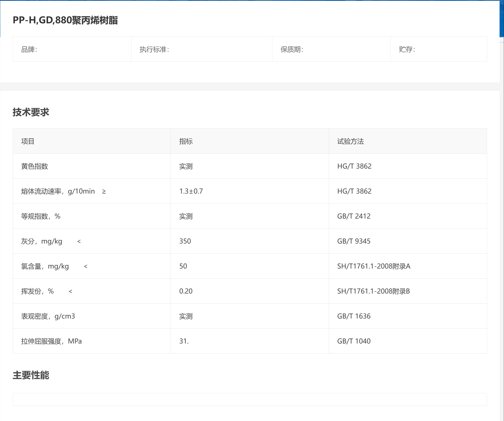Screen dimensions: 504x421
Task: Select the 主要性能 section heading
Action: click(31, 375)
